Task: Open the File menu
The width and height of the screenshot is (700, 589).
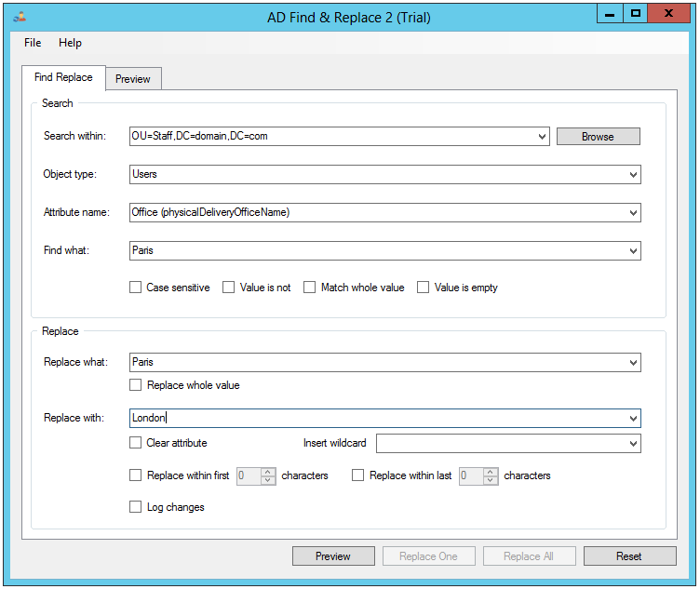Action: coord(33,43)
